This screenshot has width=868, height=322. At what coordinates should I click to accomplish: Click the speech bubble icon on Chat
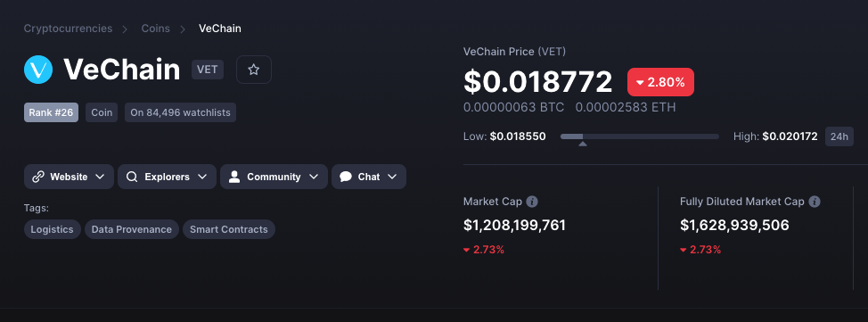pos(346,177)
